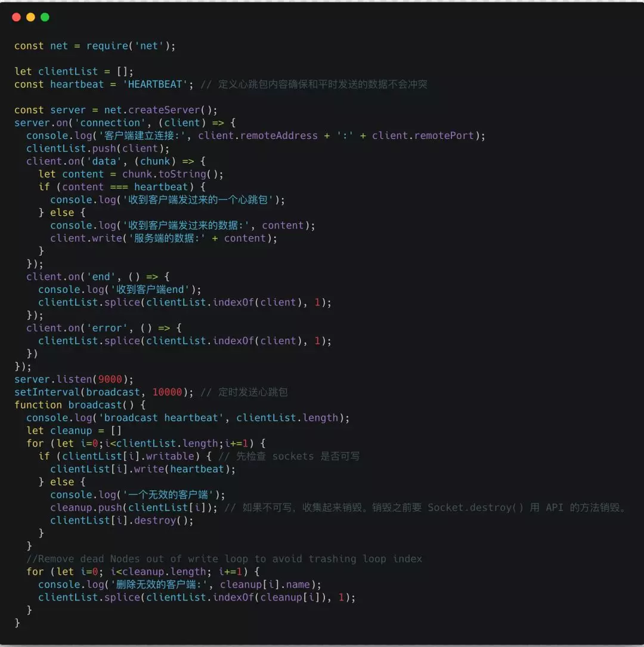Select the line "clientList[i].destroy();"

(x=122, y=521)
